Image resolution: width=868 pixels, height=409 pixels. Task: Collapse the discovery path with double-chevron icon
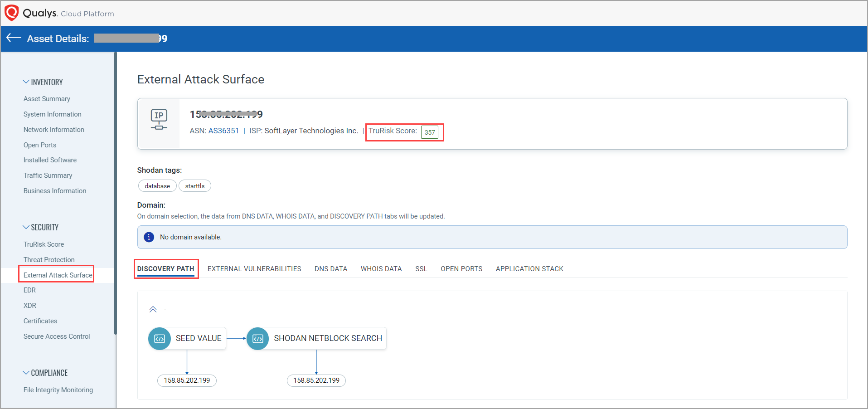[x=153, y=309]
